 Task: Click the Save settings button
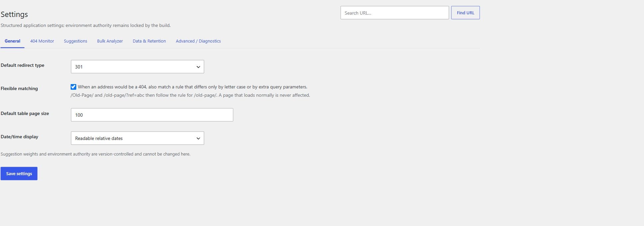19,173
